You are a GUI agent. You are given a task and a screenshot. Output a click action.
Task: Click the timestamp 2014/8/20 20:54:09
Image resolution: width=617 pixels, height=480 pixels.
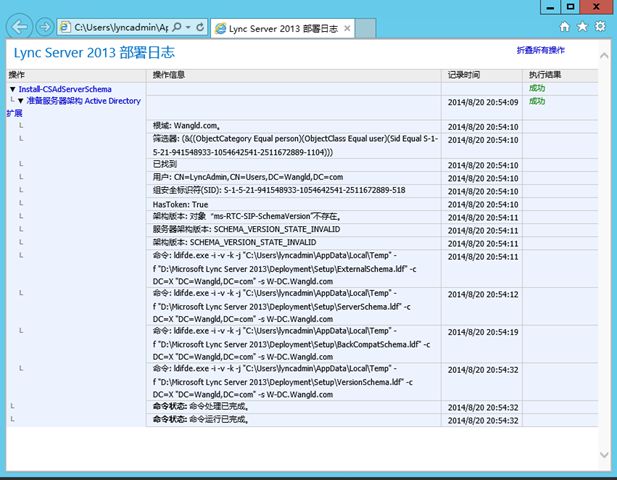483,102
